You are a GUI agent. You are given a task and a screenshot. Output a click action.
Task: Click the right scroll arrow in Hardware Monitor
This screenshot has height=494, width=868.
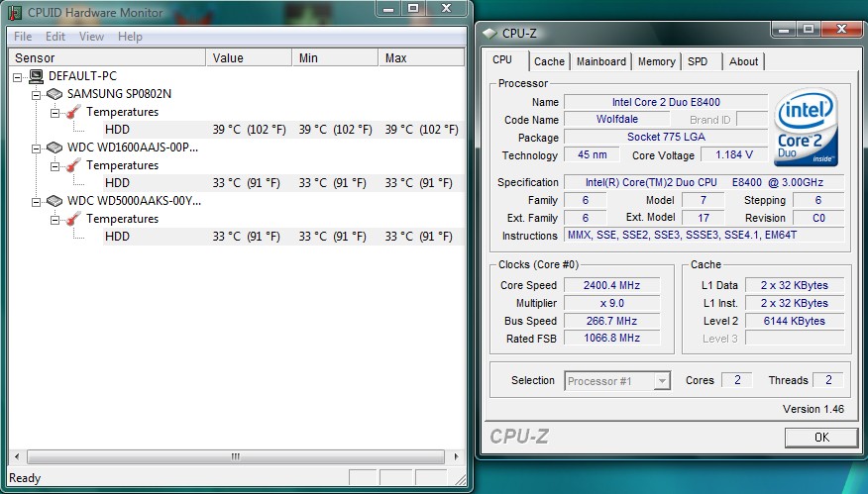pos(456,457)
